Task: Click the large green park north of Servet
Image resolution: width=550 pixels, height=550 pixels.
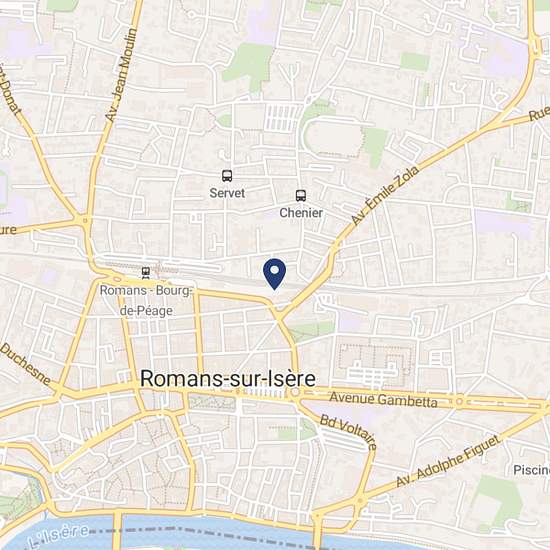Action: pyautogui.click(x=247, y=64)
